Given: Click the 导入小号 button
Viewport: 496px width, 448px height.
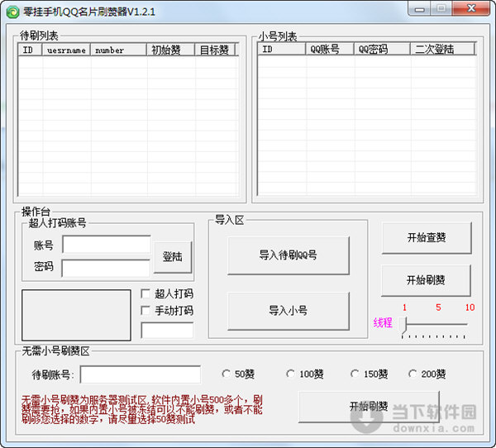Looking at the screenshot, I should pyautogui.click(x=289, y=311).
